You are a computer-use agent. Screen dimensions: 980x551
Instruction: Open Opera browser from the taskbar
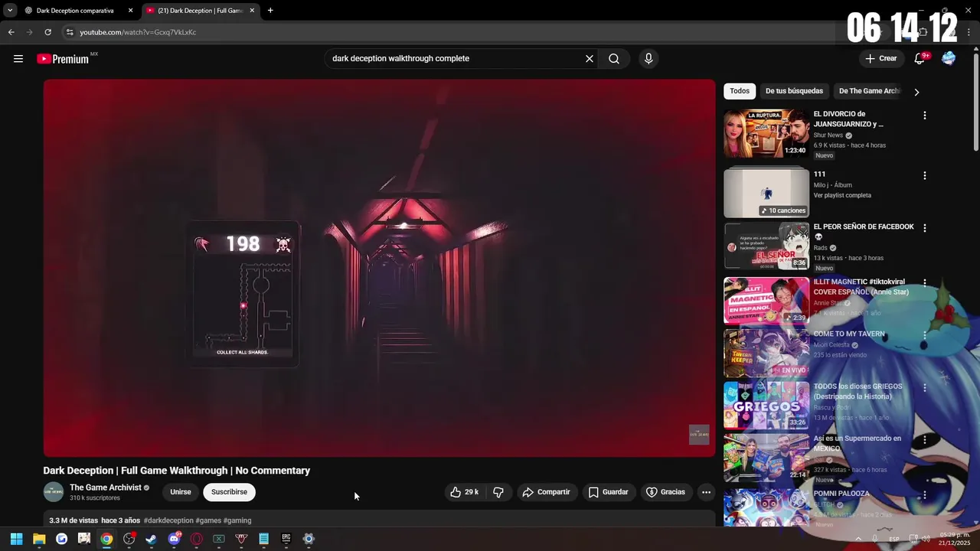pos(197,539)
